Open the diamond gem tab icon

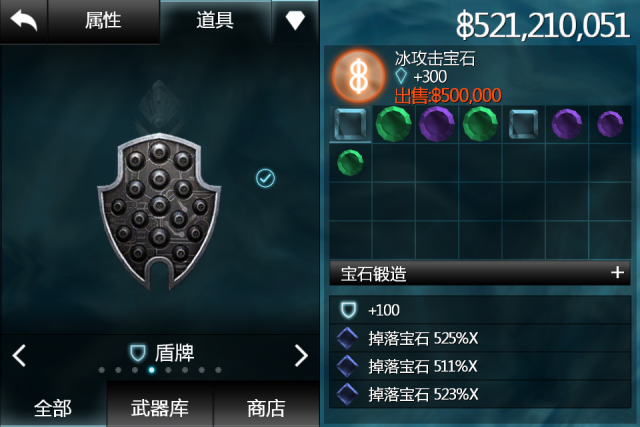pos(295,20)
